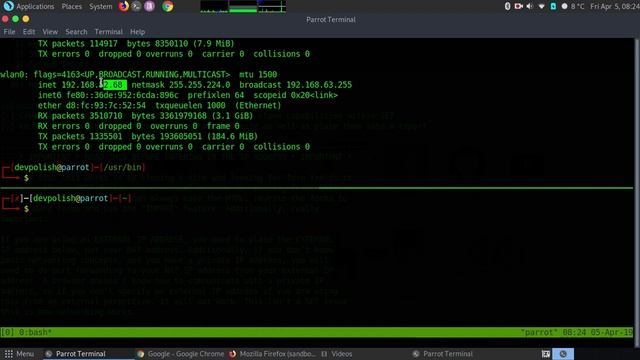
Task: Click the devpolish@parrot text in lower pane prompt
Action: pos(71,198)
